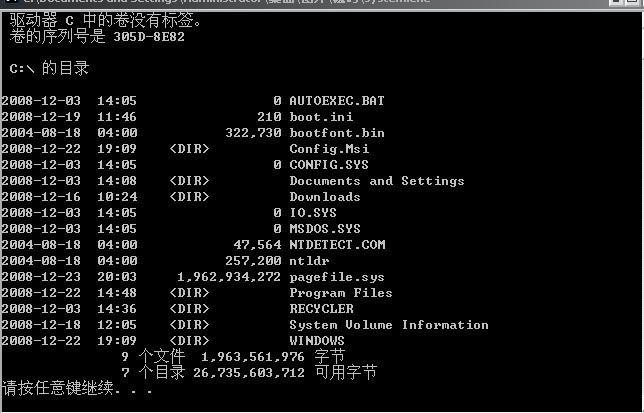The width and height of the screenshot is (644, 413).
Task: Click the file size 322,730
Action: 253,133
